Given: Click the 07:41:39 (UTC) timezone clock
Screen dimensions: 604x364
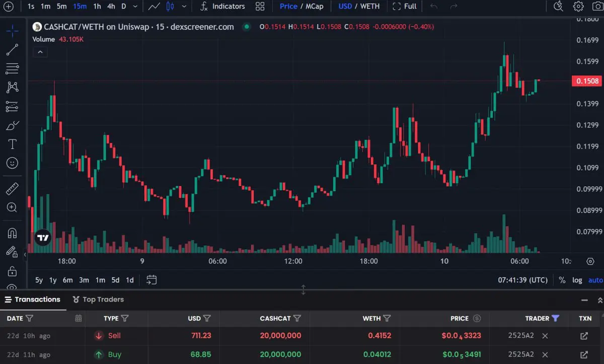Looking at the screenshot, I should click(x=523, y=280).
